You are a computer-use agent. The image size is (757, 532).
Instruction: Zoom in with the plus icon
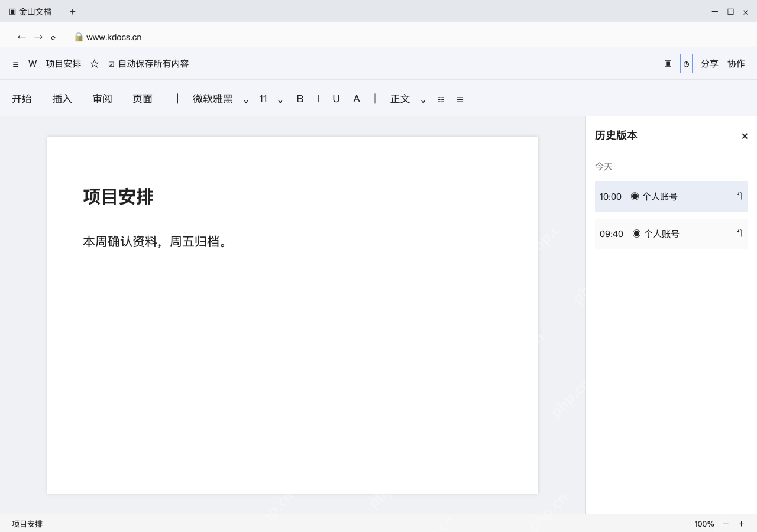point(741,524)
